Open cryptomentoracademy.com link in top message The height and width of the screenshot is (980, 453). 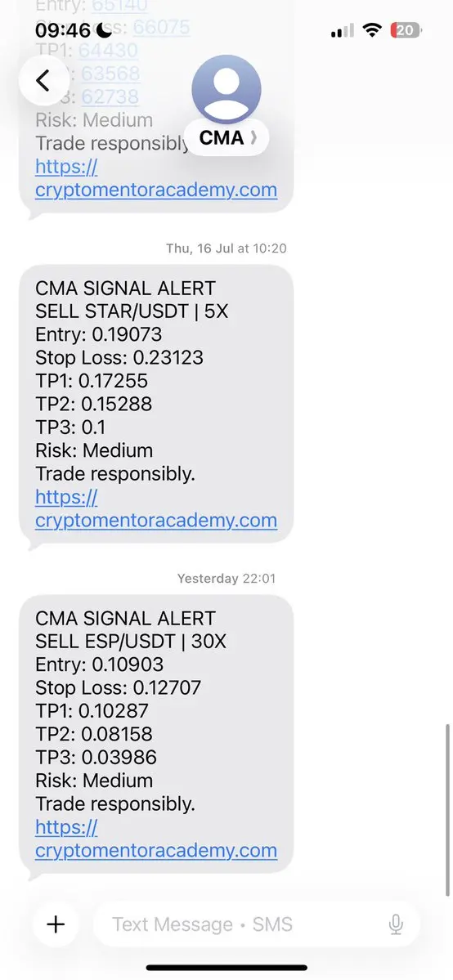click(156, 178)
